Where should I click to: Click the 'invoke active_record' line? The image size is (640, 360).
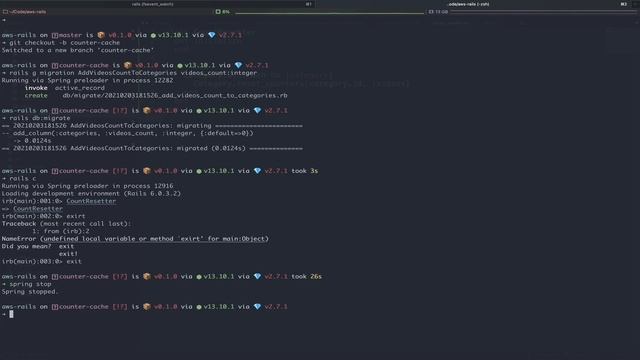(64, 88)
